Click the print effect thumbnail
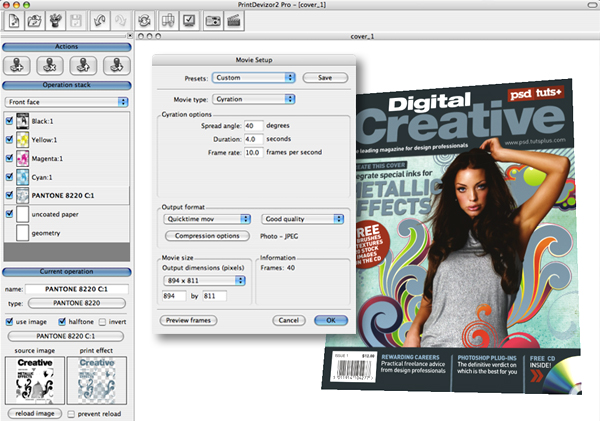 (x=97, y=380)
